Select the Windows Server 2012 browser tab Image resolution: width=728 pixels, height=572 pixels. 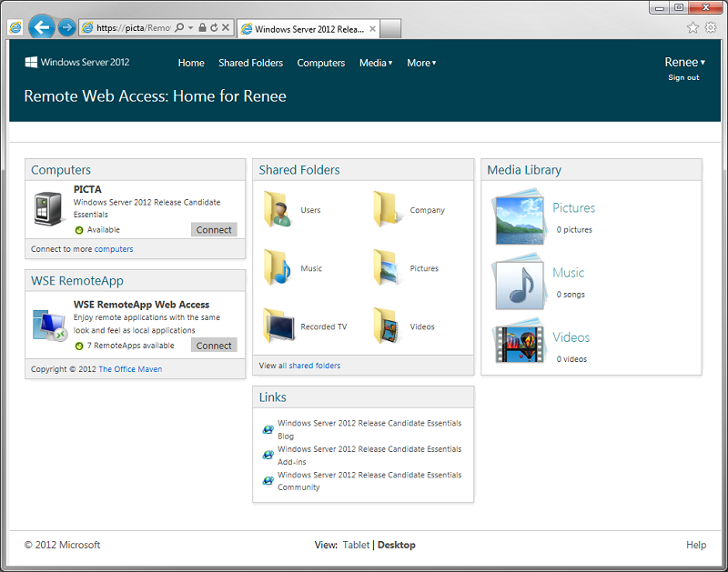pyautogui.click(x=308, y=29)
